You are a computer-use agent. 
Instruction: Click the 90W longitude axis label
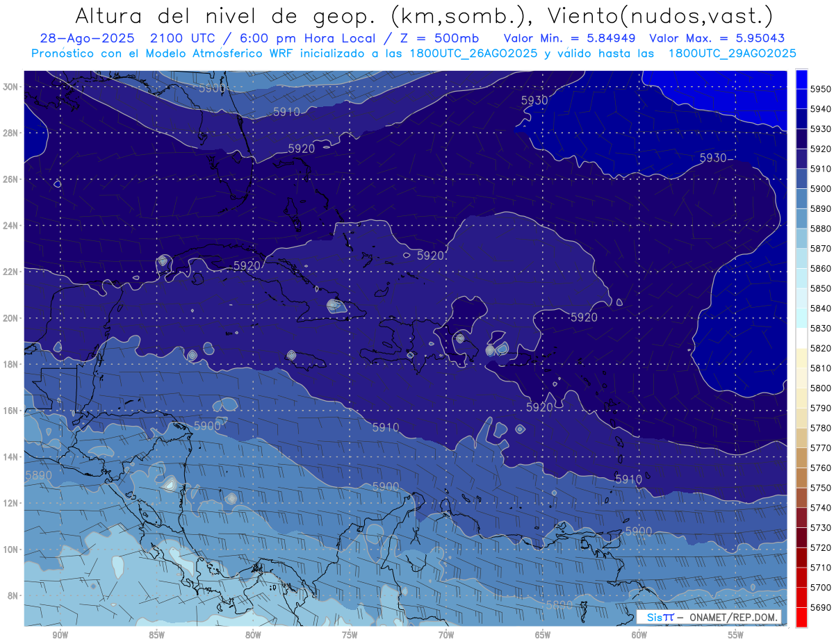click(60, 635)
